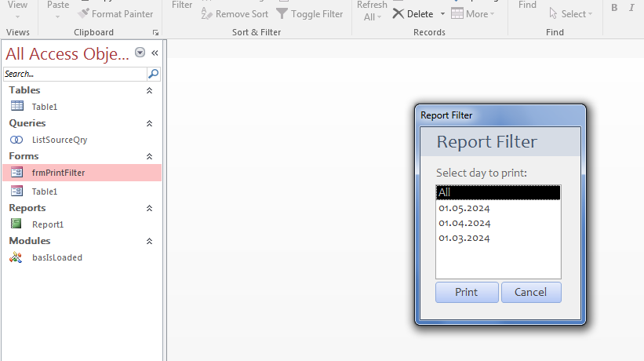Click the Refresh All button

372,11
